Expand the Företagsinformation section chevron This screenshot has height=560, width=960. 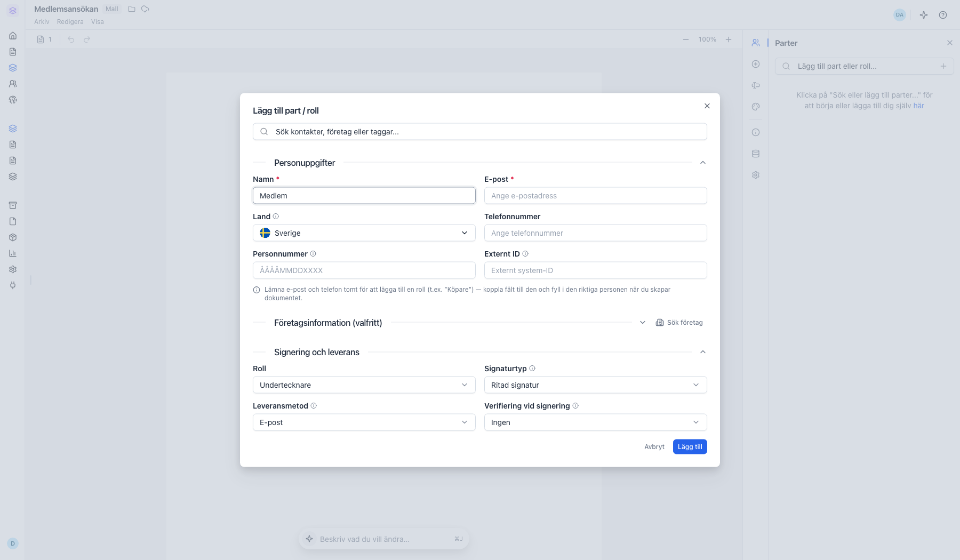click(x=643, y=323)
